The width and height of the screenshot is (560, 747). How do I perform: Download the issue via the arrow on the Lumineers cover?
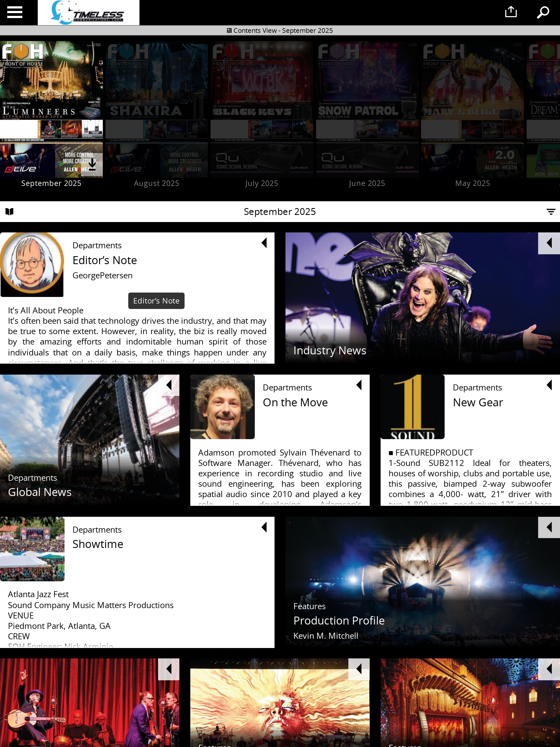coord(92,164)
